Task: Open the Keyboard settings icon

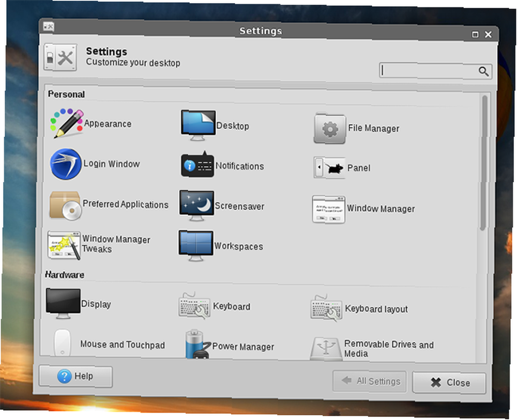Action: pos(194,305)
